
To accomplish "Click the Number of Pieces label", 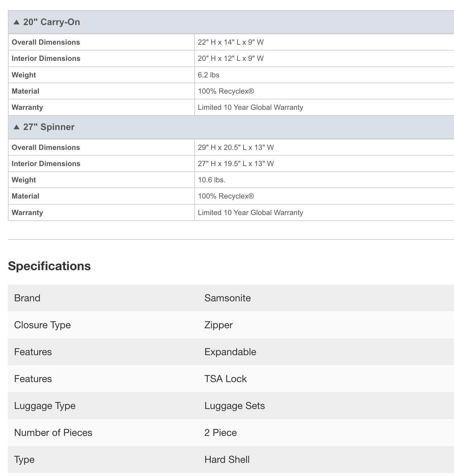I will [53, 433].
